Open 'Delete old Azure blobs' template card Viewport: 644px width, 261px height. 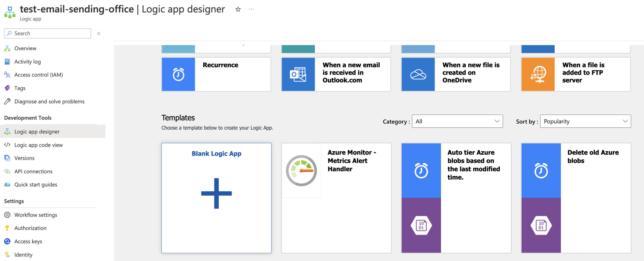pyautogui.click(x=576, y=198)
